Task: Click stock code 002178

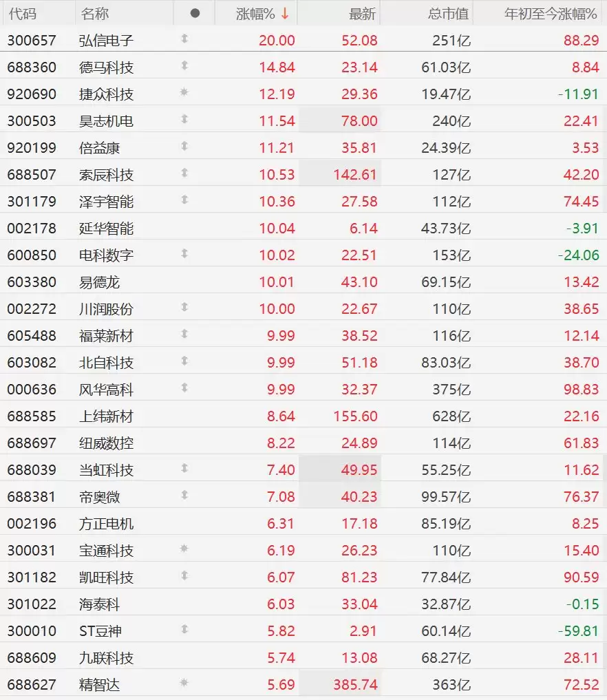Action: coord(32,229)
